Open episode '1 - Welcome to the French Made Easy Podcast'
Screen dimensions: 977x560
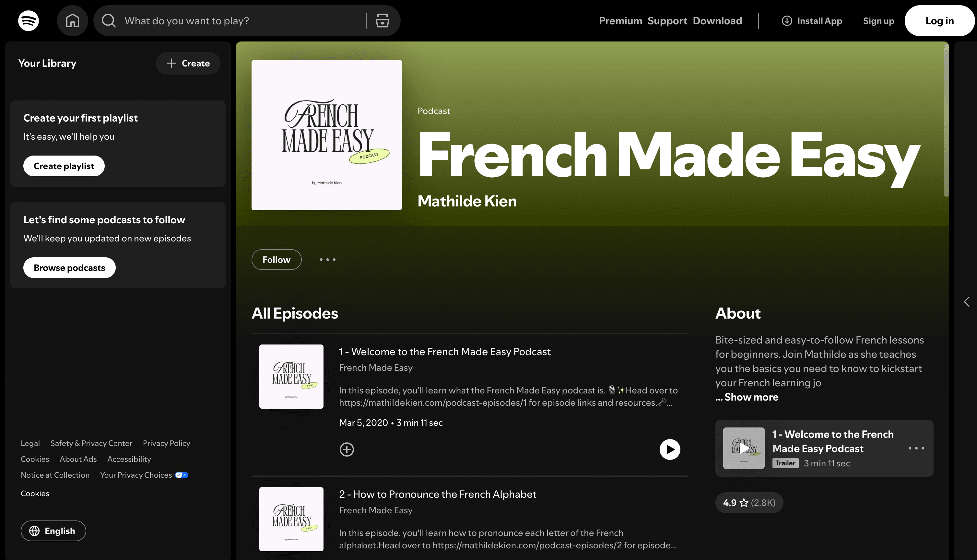(445, 352)
